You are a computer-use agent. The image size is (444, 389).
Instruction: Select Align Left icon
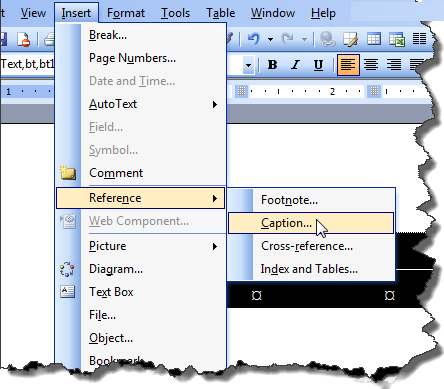(x=348, y=65)
